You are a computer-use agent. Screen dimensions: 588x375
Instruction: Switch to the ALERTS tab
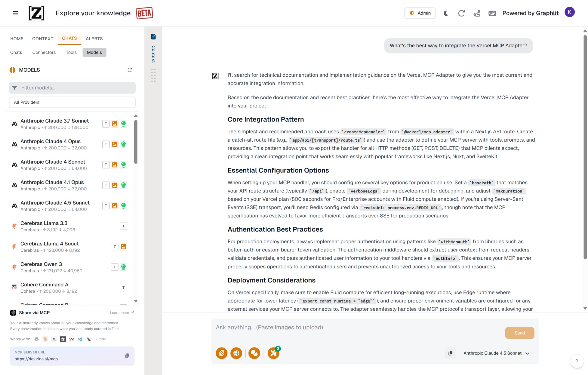(x=94, y=39)
